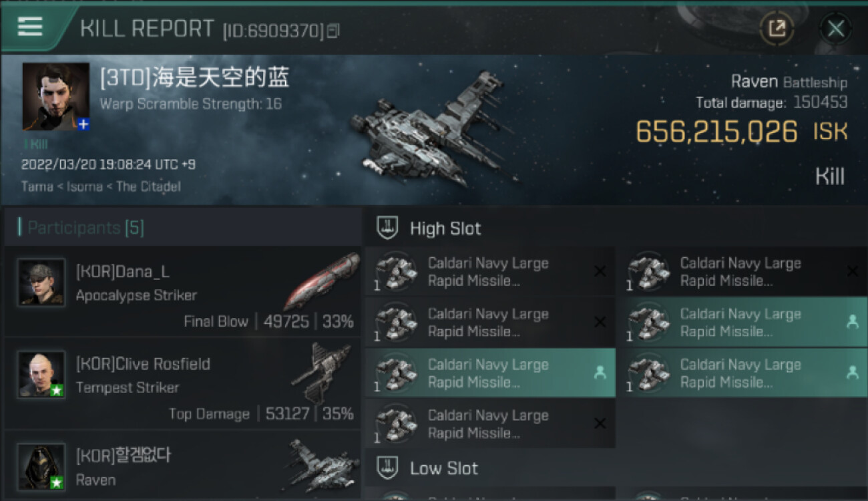Open the hamburger menu icon
The width and height of the screenshot is (868, 501).
click(30, 26)
